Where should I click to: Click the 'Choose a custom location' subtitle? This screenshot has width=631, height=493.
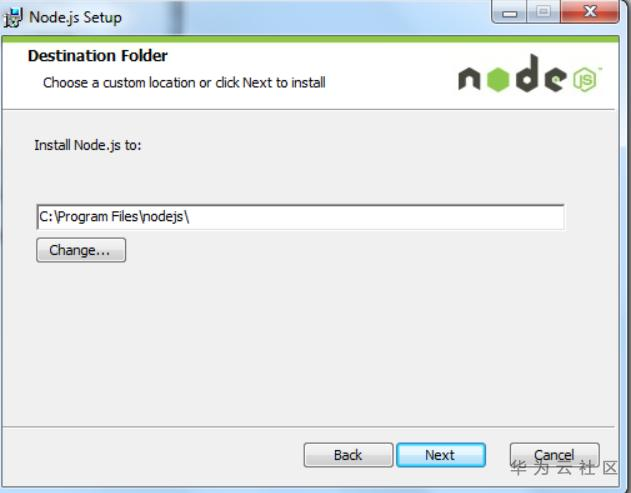[x=184, y=83]
